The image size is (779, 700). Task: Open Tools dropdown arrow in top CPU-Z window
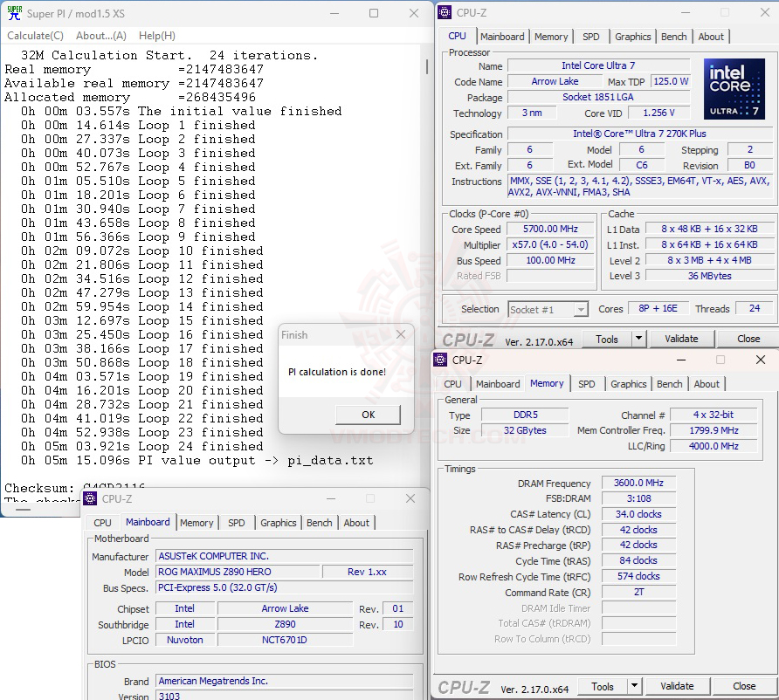pos(639,339)
